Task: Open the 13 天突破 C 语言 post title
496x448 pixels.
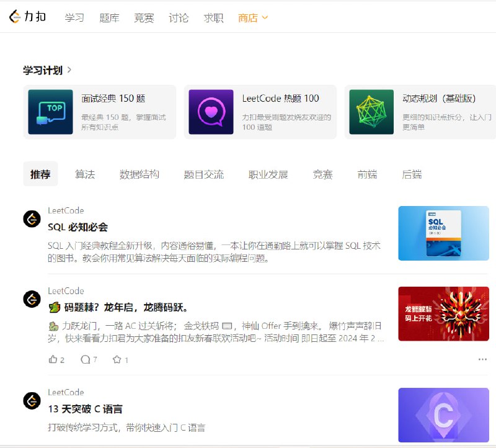Action: click(x=85, y=409)
